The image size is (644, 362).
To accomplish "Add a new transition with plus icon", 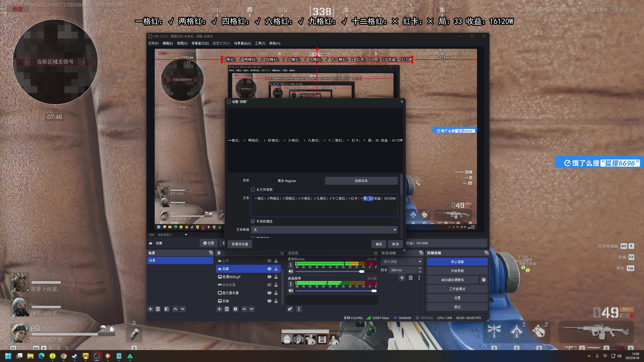I will (402, 278).
